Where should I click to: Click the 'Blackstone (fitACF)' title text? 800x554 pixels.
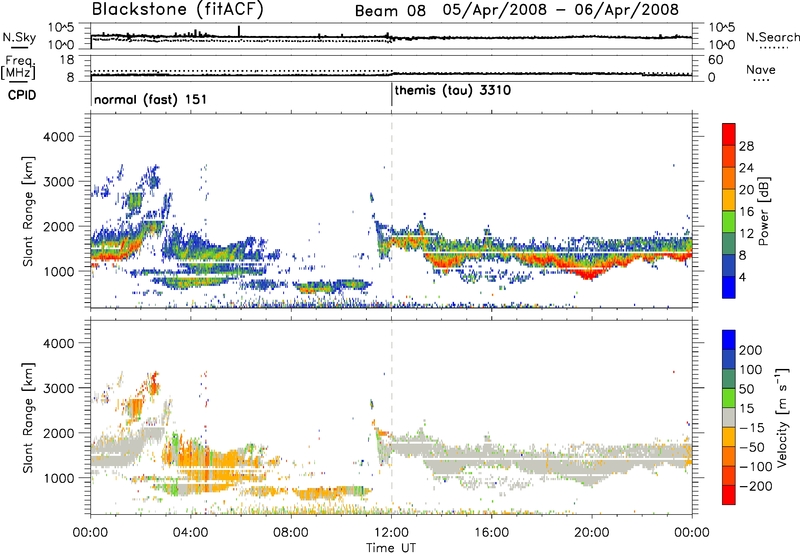click(178, 10)
